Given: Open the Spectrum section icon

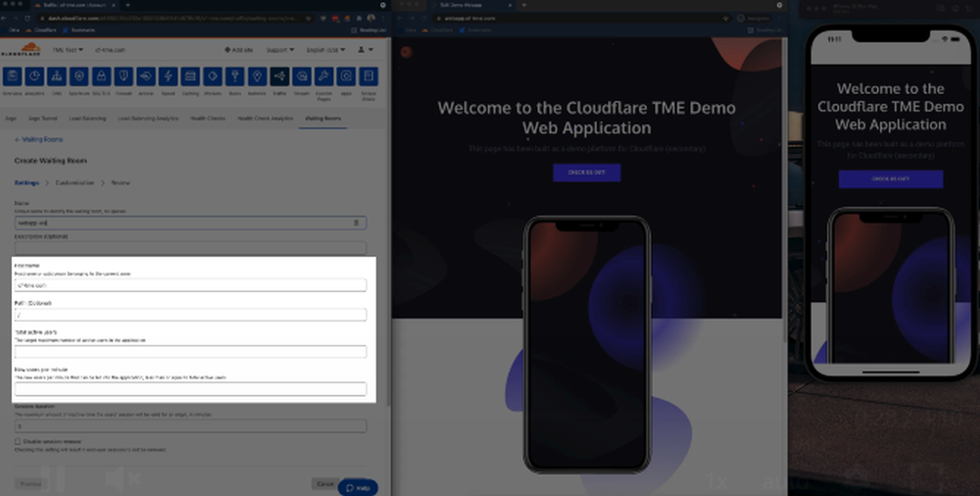Looking at the screenshot, I should click(x=78, y=76).
